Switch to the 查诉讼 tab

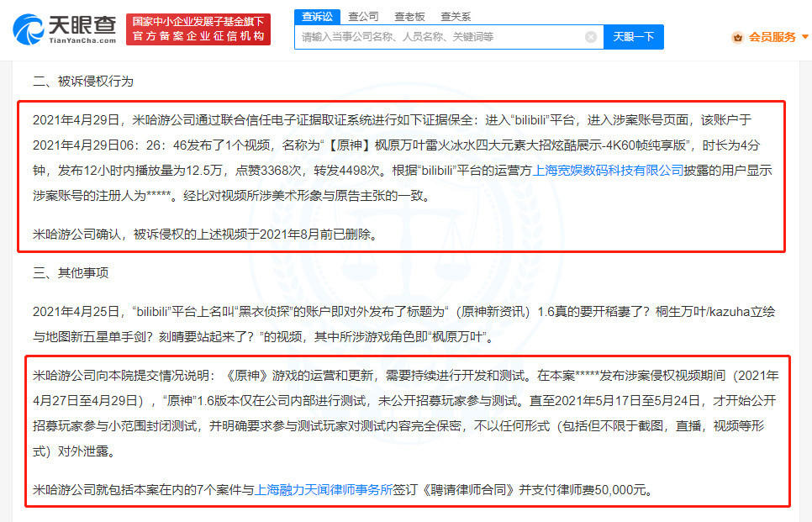pyautogui.click(x=317, y=17)
